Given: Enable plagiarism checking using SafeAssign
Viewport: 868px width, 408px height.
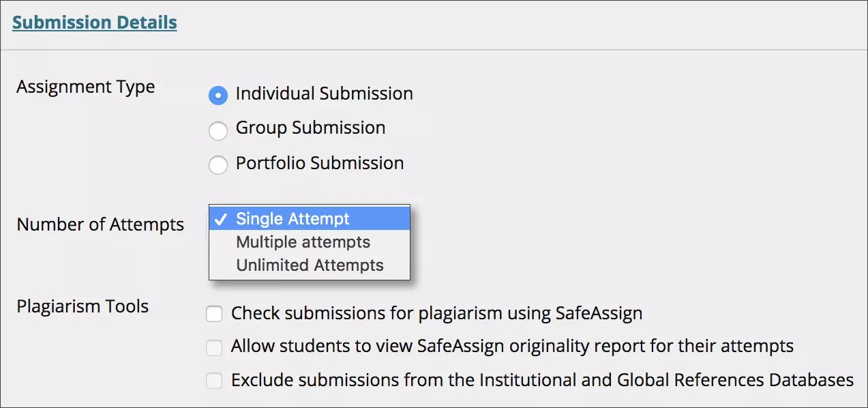Looking at the screenshot, I should tap(214, 314).
